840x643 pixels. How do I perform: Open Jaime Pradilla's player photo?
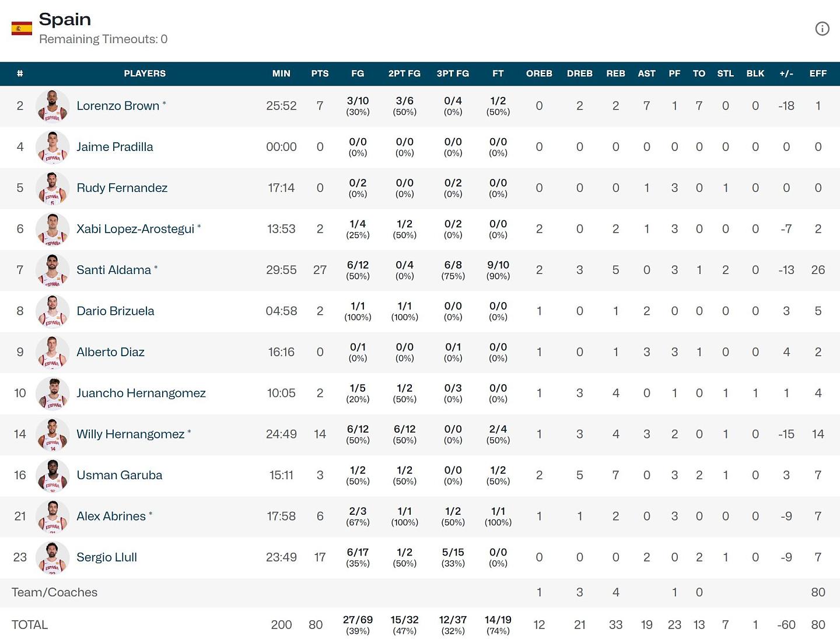52,147
